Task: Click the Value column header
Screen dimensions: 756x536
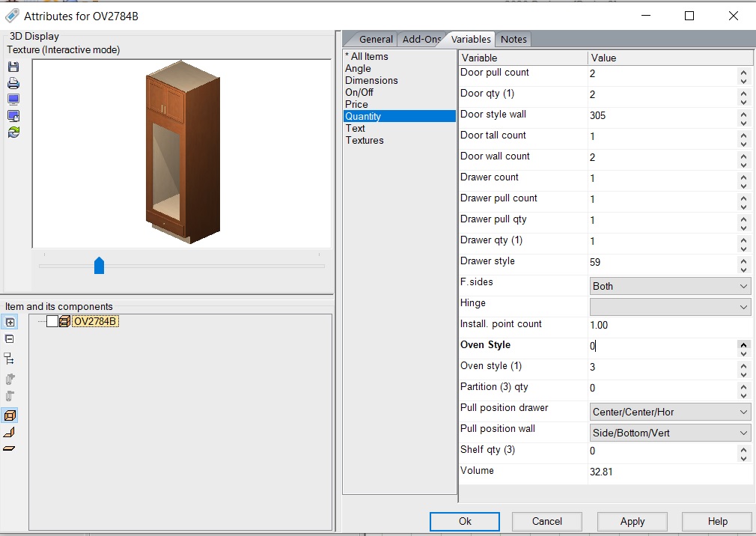Action: click(x=670, y=58)
